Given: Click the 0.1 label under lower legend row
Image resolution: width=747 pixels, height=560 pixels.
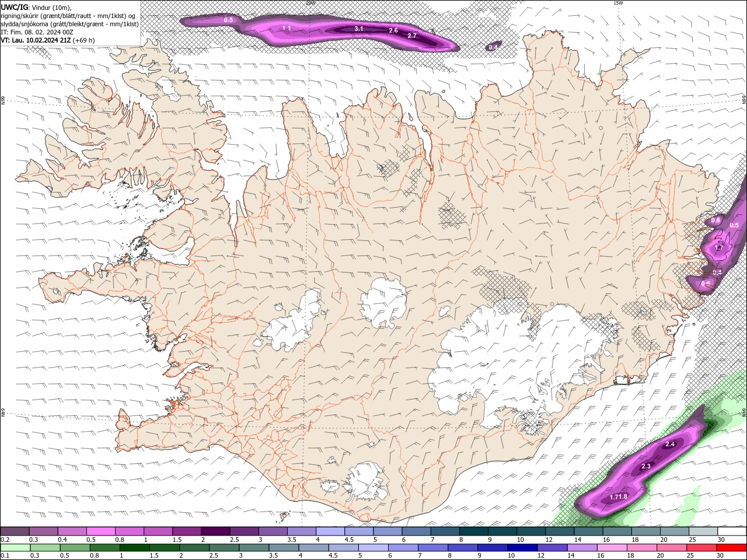Looking at the screenshot, I should pyautogui.click(x=5, y=555).
